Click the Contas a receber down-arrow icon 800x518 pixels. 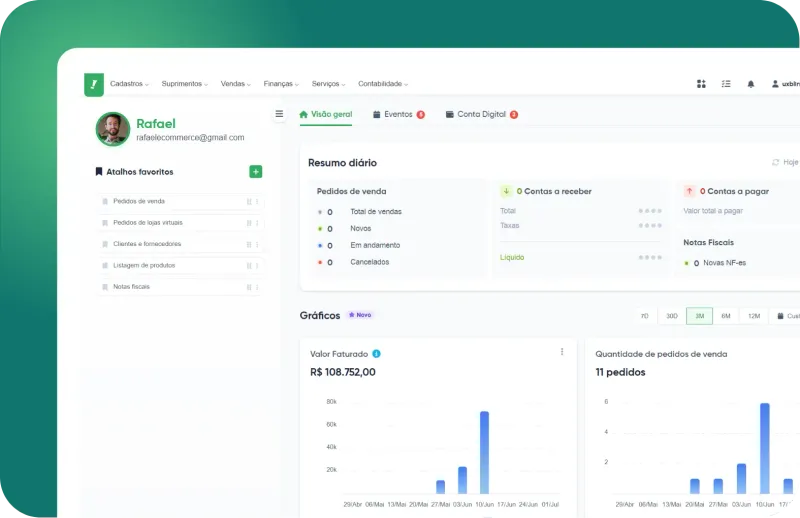click(x=506, y=191)
